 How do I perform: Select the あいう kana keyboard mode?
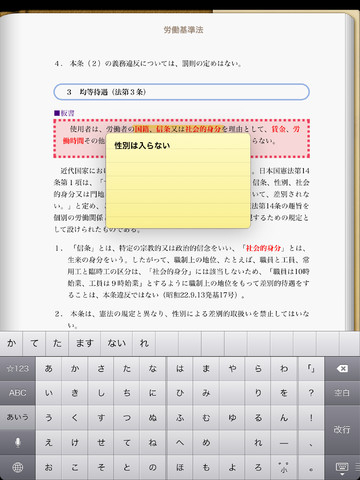pos(18,417)
